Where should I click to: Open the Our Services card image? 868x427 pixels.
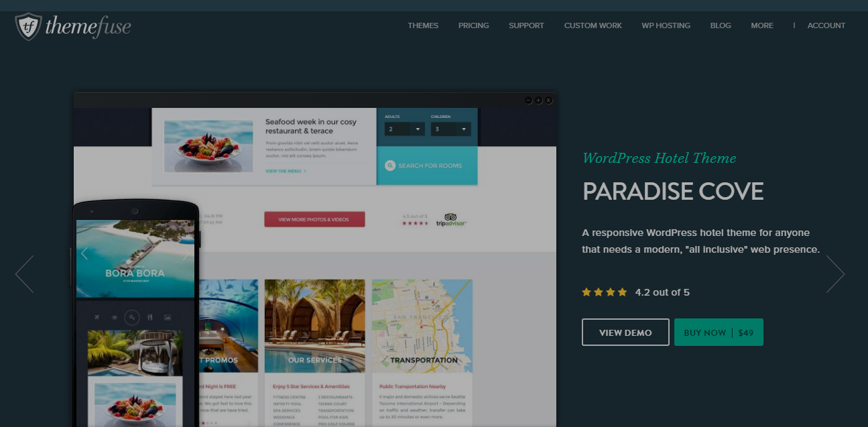point(315,326)
